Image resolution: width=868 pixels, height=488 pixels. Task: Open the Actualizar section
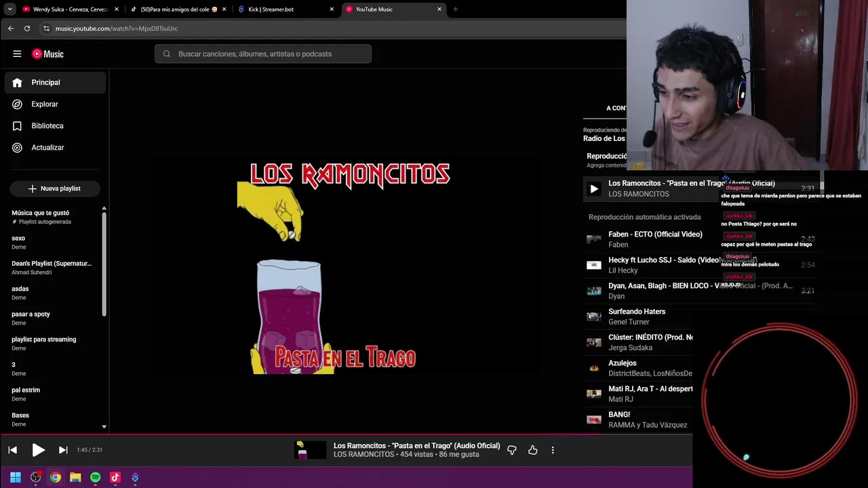pyautogui.click(x=55, y=148)
